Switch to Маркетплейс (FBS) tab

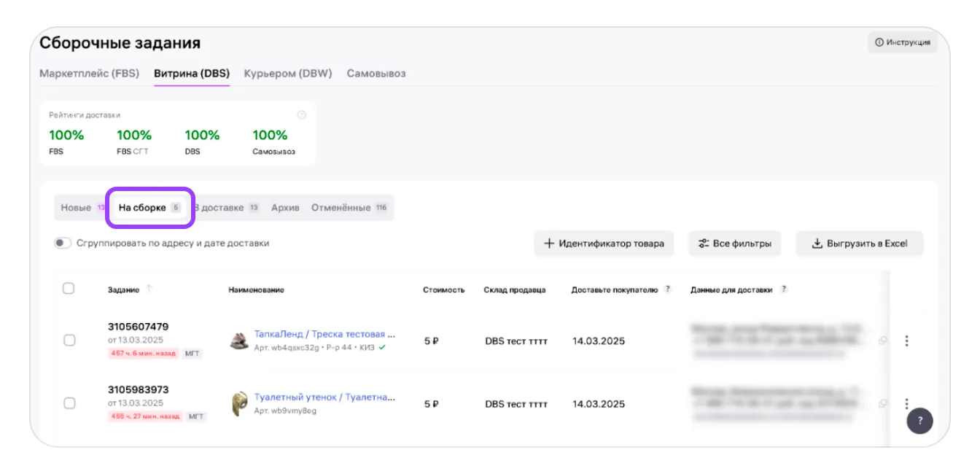(89, 74)
